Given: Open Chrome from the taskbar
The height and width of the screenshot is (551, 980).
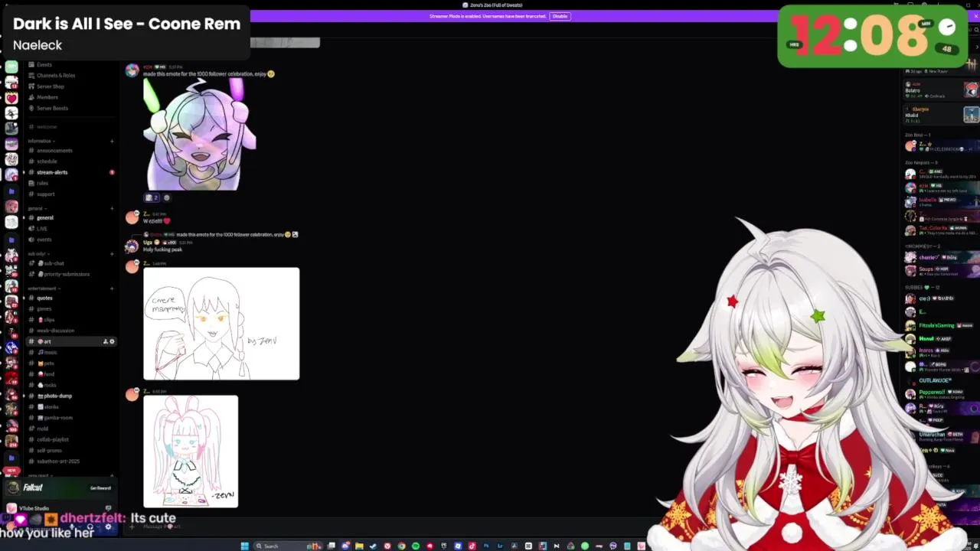Looking at the screenshot, I should [x=401, y=546].
